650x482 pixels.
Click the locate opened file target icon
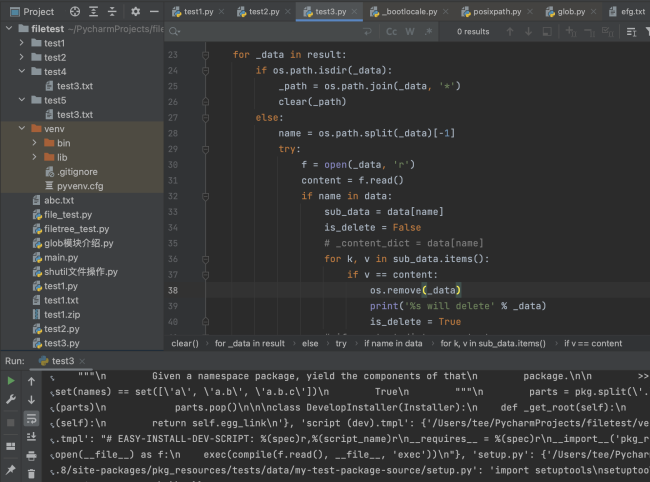tap(77, 12)
